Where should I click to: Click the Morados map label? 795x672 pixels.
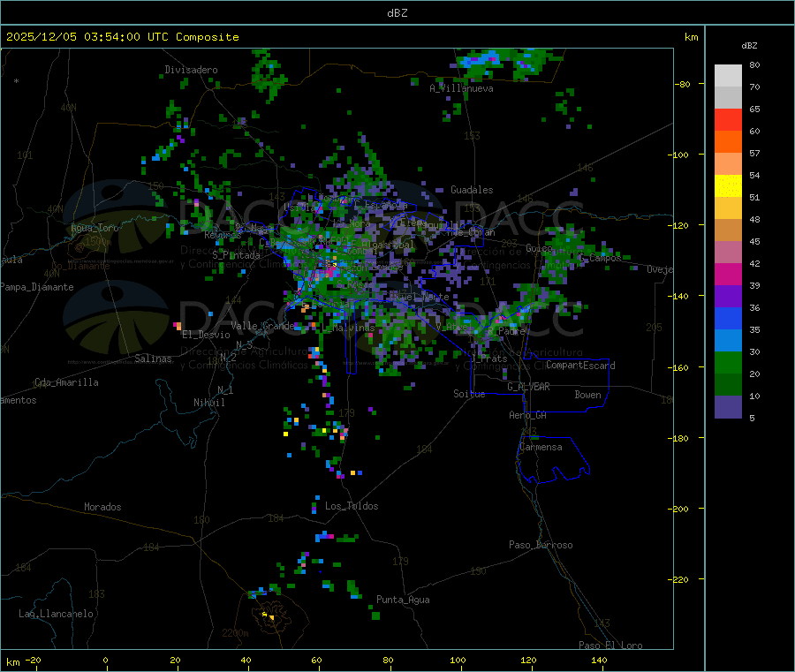coord(102,507)
